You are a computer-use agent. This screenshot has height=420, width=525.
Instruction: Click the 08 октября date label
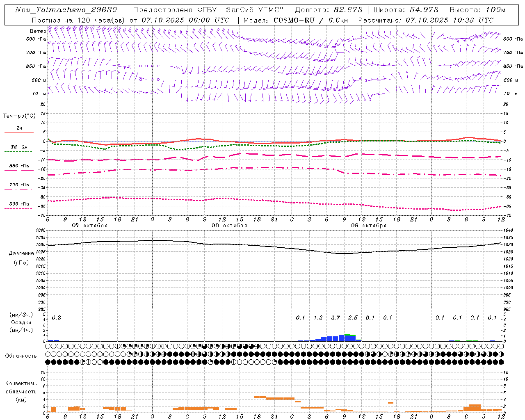click(229, 225)
